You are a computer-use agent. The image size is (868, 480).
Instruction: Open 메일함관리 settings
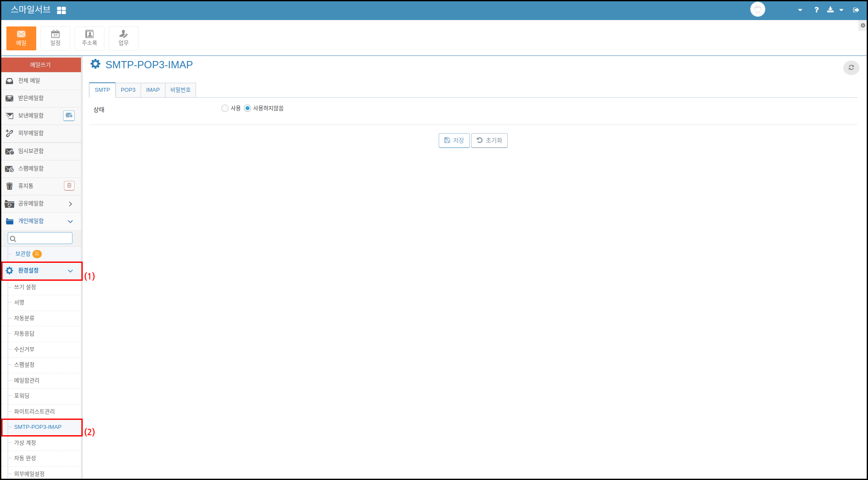pyautogui.click(x=27, y=381)
